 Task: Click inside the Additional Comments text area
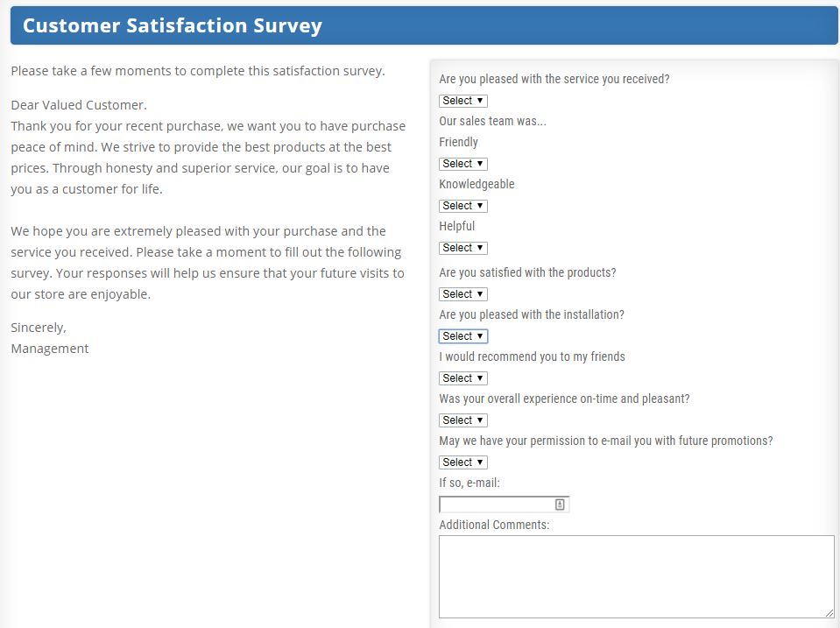pyautogui.click(x=637, y=576)
